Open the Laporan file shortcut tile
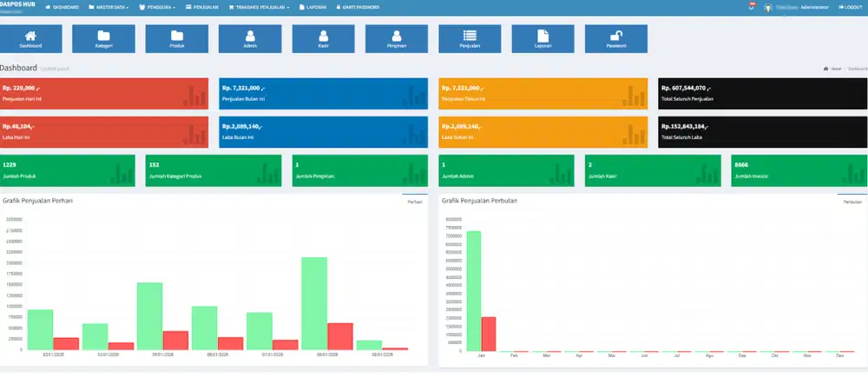Image resolution: width=868 pixels, height=378 pixels. point(542,38)
